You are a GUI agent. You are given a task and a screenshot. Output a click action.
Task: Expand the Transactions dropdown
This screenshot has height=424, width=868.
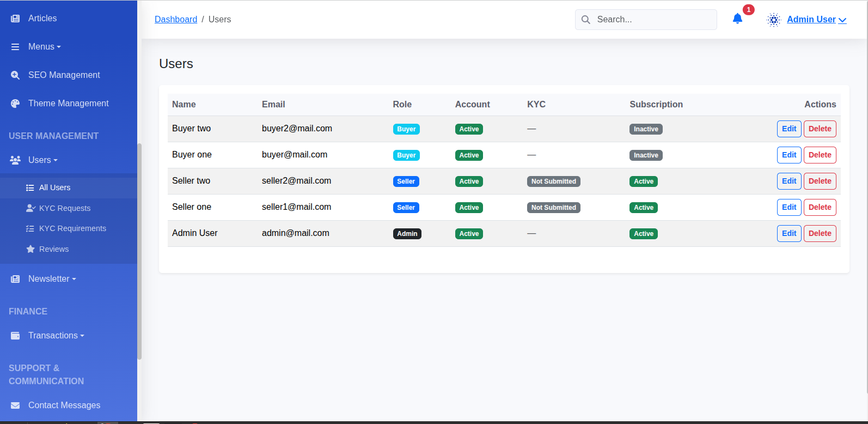click(82, 336)
